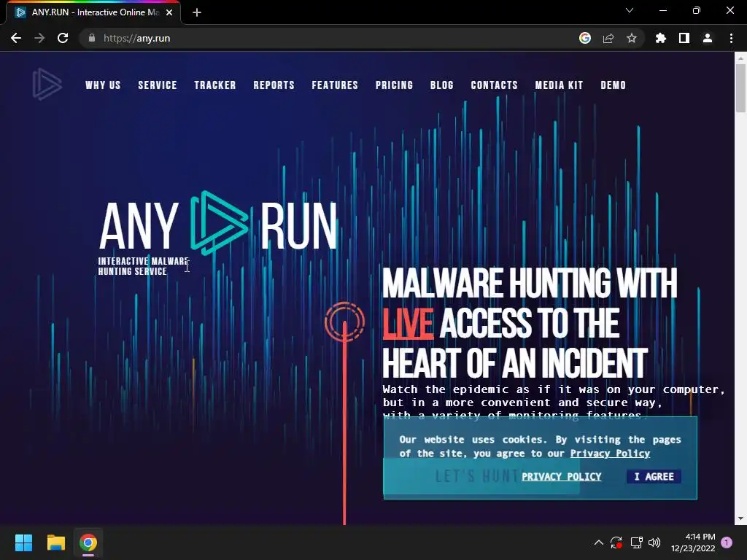The width and height of the screenshot is (747, 560).
Task: Click Chrome icon in taskbar
Action: tap(88, 542)
